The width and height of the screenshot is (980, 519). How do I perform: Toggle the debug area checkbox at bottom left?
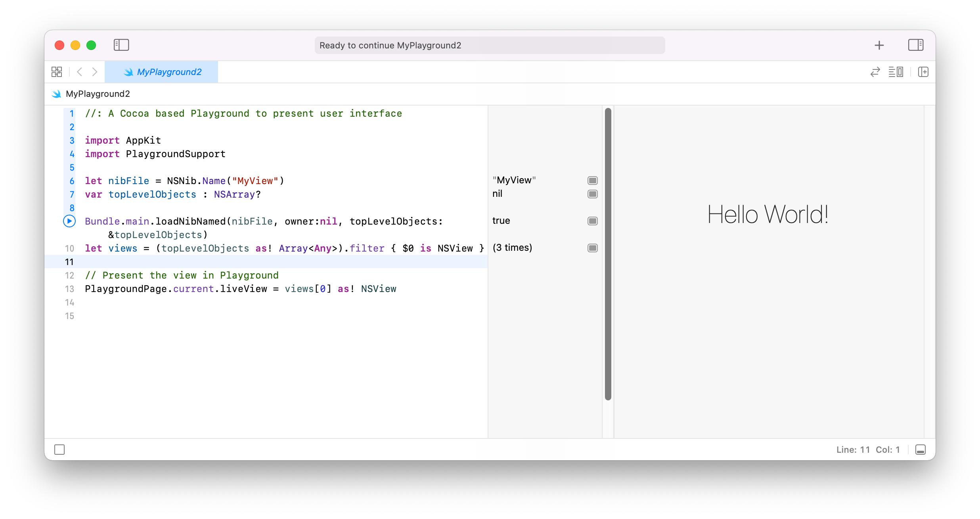[60, 450]
